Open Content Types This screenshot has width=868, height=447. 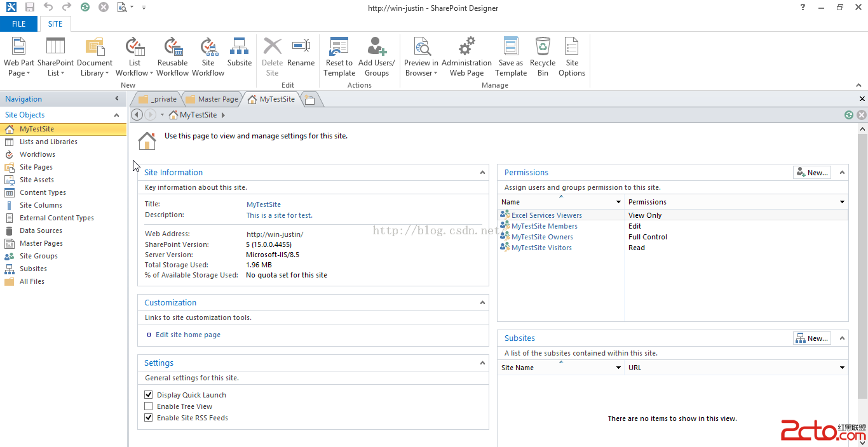pyautogui.click(x=43, y=192)
